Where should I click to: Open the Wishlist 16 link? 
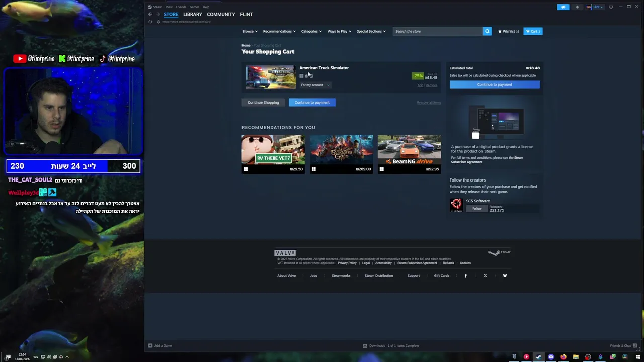(509, 31)
